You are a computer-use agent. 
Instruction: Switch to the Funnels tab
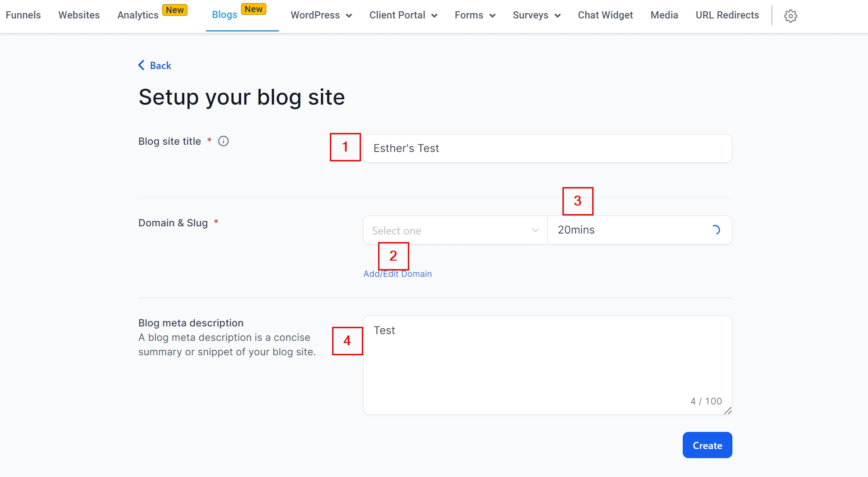point(23,15)
